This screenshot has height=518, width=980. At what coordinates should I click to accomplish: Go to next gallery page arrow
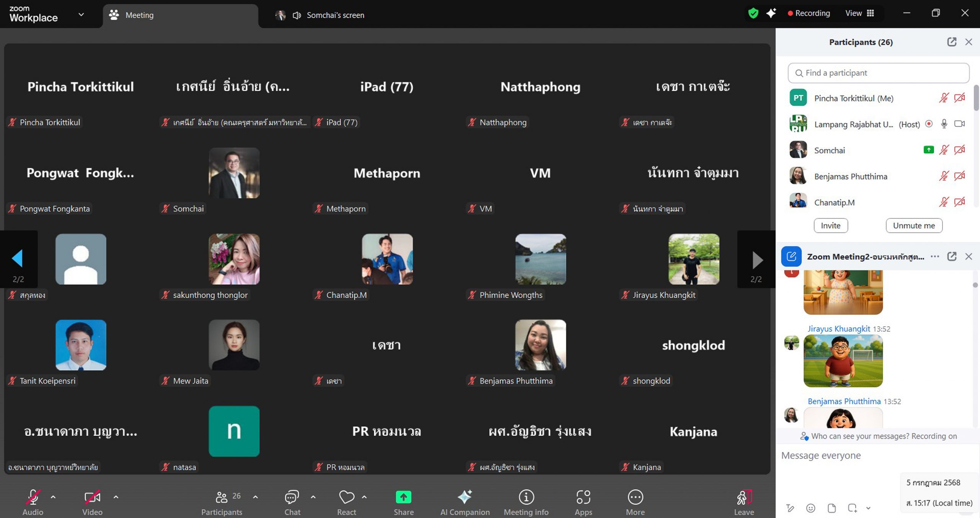coord(757,260)
